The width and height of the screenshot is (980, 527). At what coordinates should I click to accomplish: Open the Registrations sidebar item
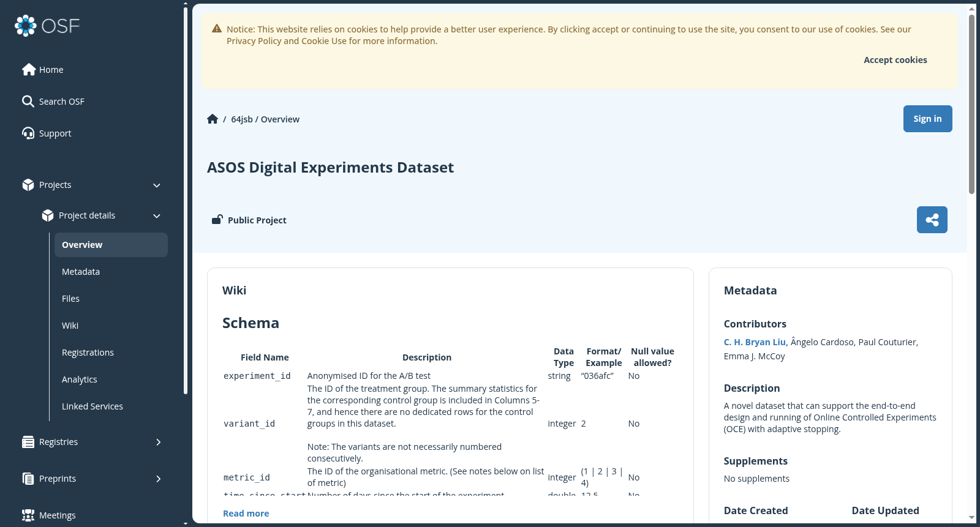[x=111, y=353]
